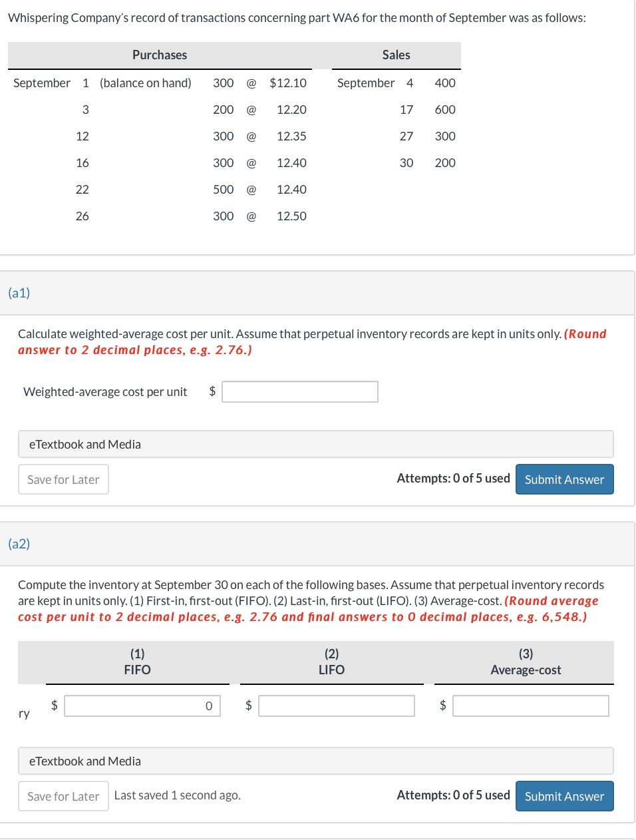Expand eTextbook and Media in section (a2)
Viewport: 636px width, 840px height.
(84, 761)
